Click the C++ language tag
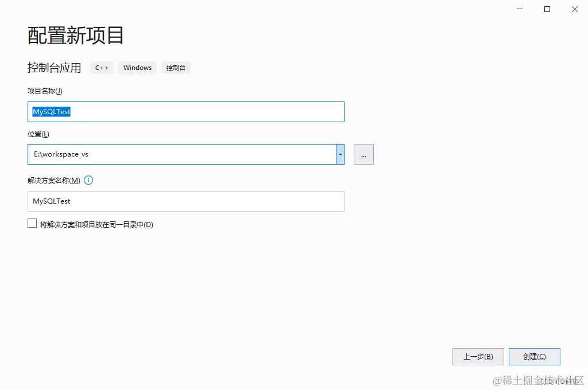 coord(101,68)
